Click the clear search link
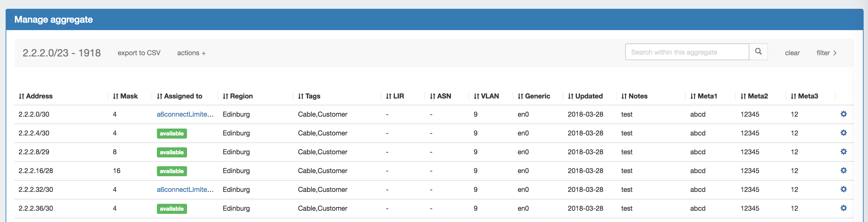Viewport: 868px width, 222px height. 792,53
